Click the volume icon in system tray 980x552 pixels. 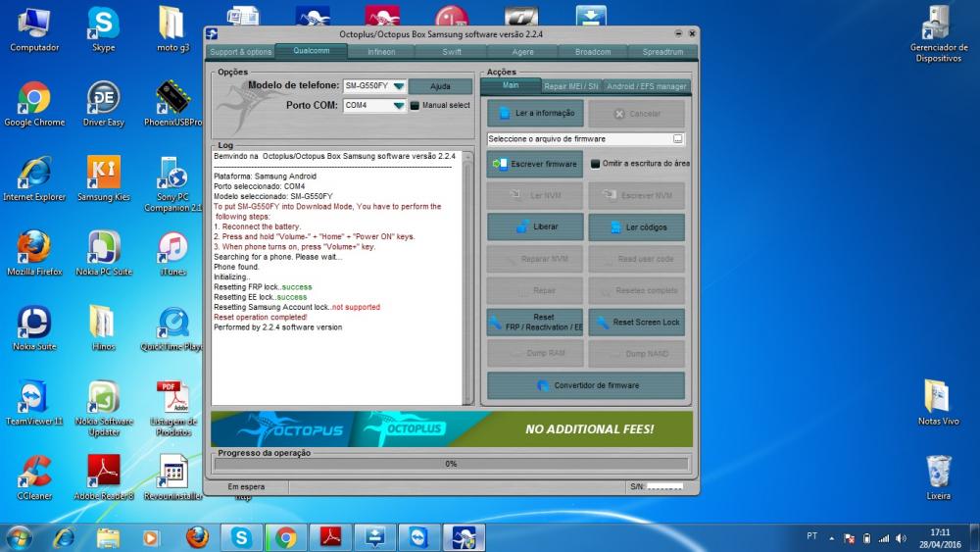901,538
